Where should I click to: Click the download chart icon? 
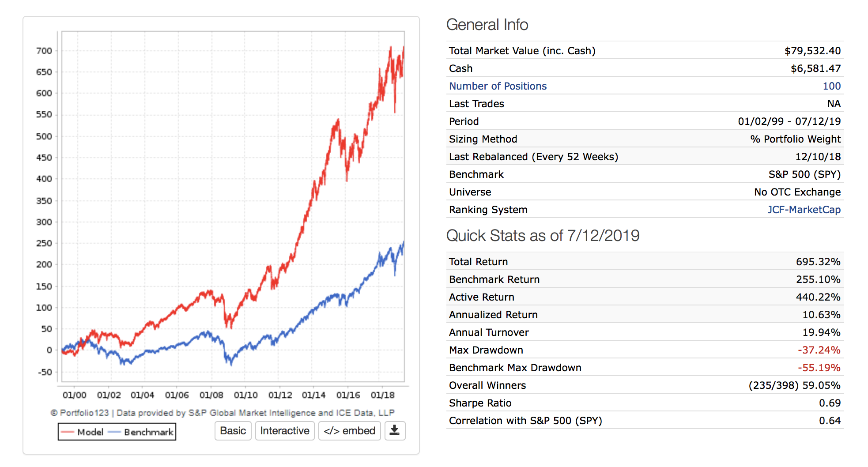click(x=395, y=431)
